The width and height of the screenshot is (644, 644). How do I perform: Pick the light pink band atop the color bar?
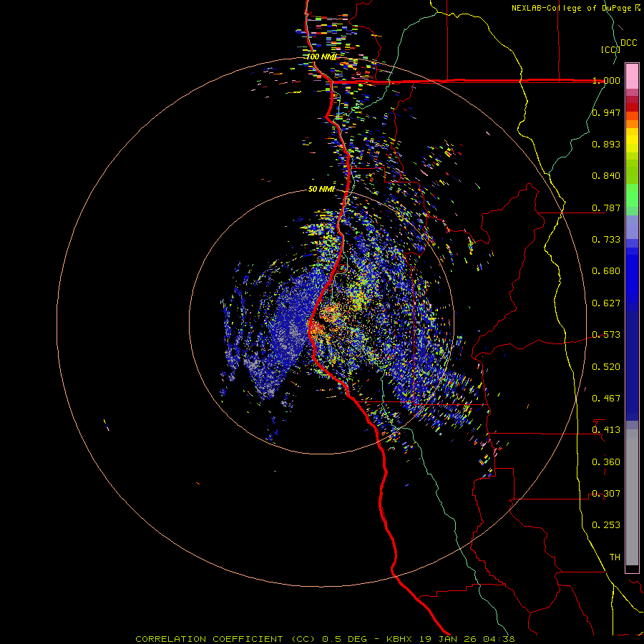point(632,76)
